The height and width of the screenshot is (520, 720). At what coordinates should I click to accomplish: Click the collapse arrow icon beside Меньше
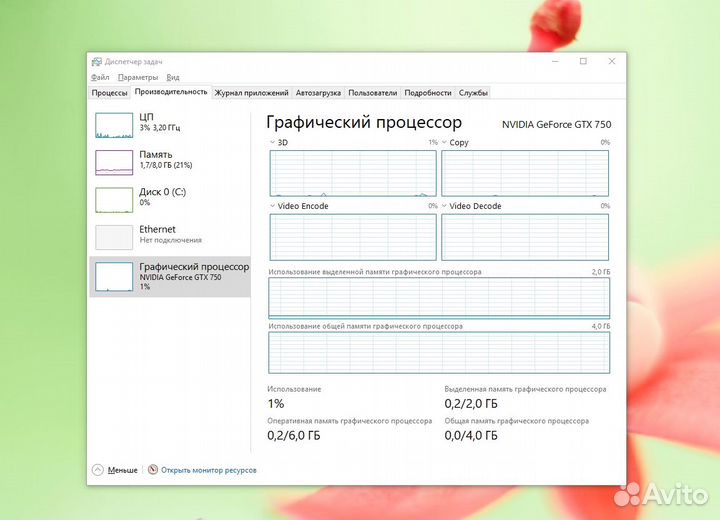98,470
